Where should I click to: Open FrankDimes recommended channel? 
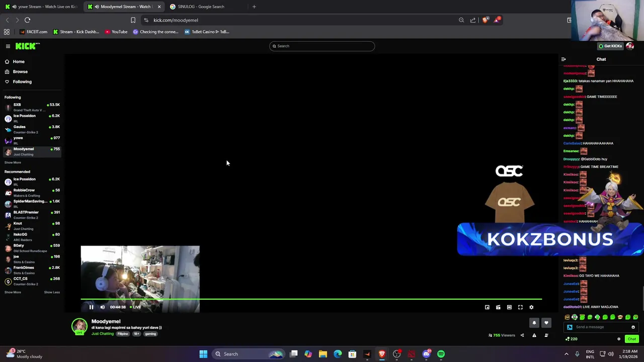point(32,270)
